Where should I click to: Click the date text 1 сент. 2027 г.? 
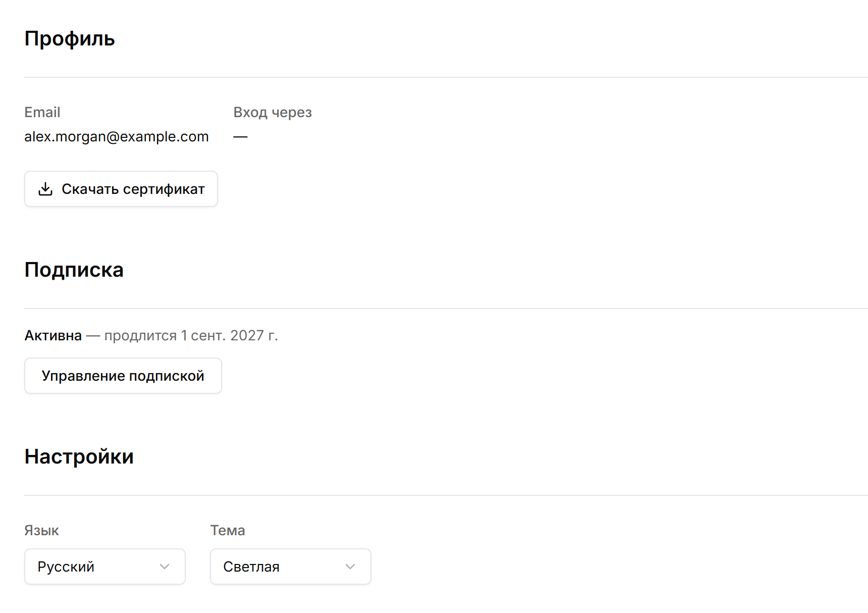click(230, 335)
